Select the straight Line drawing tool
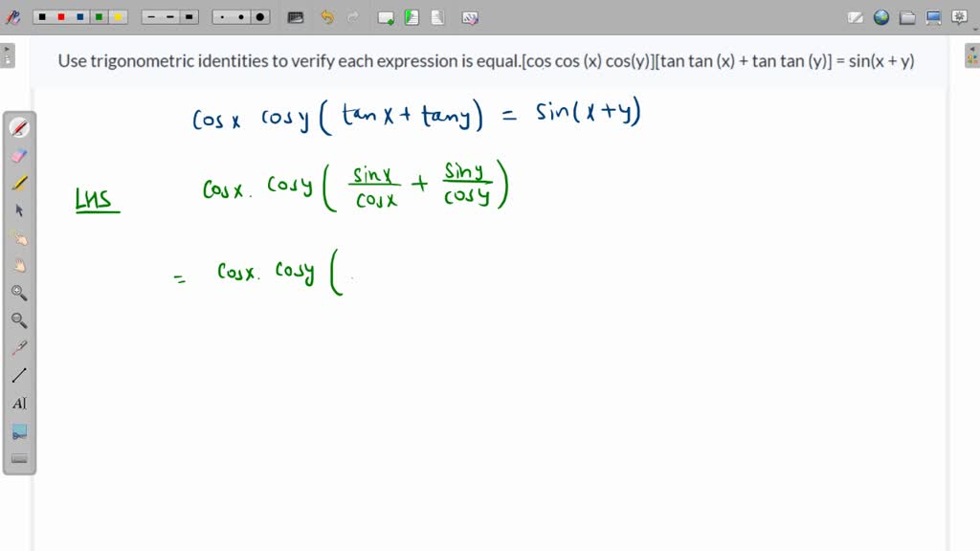 tap(19, 374)
